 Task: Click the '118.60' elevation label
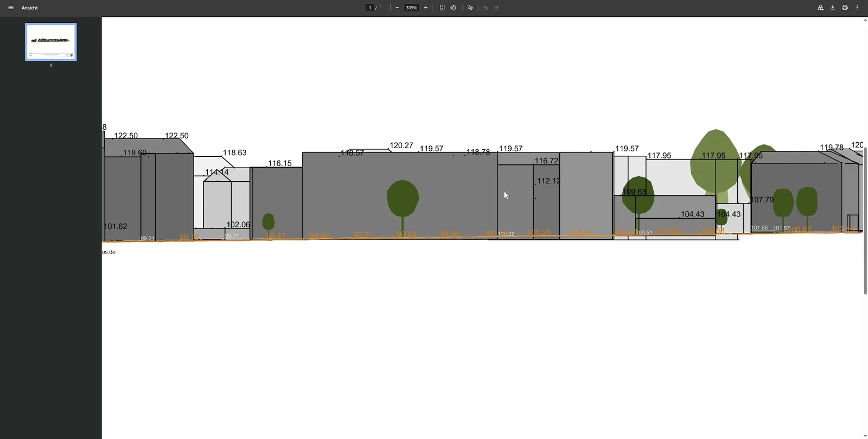(x=135, y=153)
